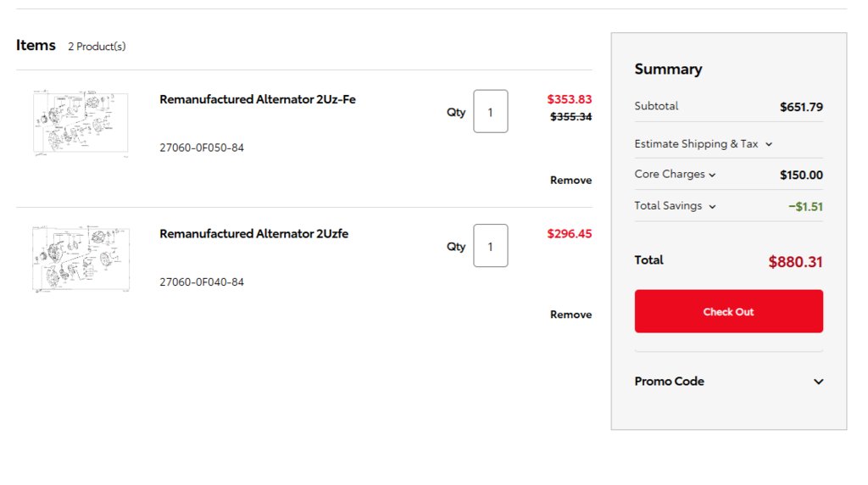Viewport: 868px width, 485px height.
Task: Open the Remanufactured Alternator 2Uzfe diagram thumbnail
Action: click(81, 258)
